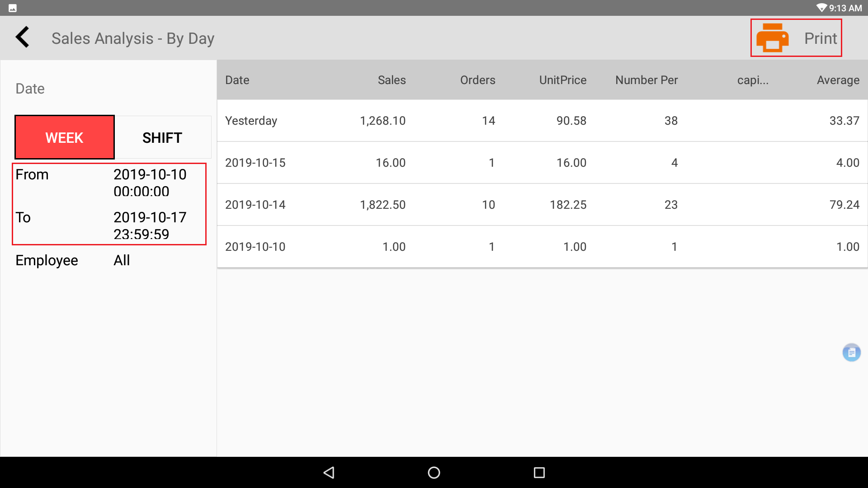The width and height of the screenshot is (868, 488).
Task: Open the From date picker
Action: (x=150, y=183)
